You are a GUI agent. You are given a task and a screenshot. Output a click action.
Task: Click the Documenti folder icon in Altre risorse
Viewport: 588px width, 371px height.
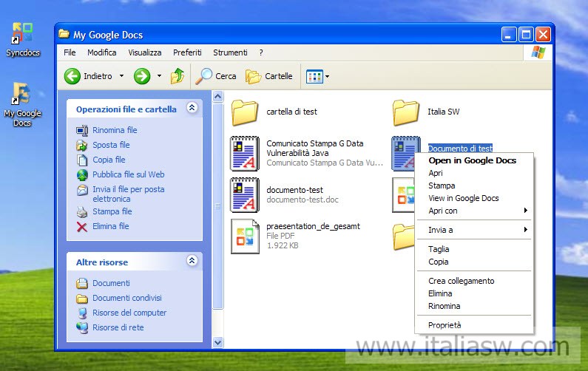click(x=82, y=283)
